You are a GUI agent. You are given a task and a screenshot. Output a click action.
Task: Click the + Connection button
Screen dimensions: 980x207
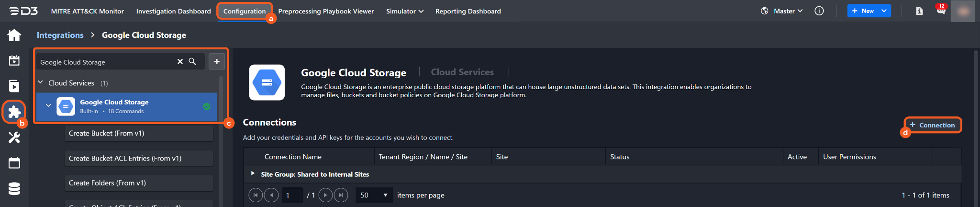click(x=932, y=125)
